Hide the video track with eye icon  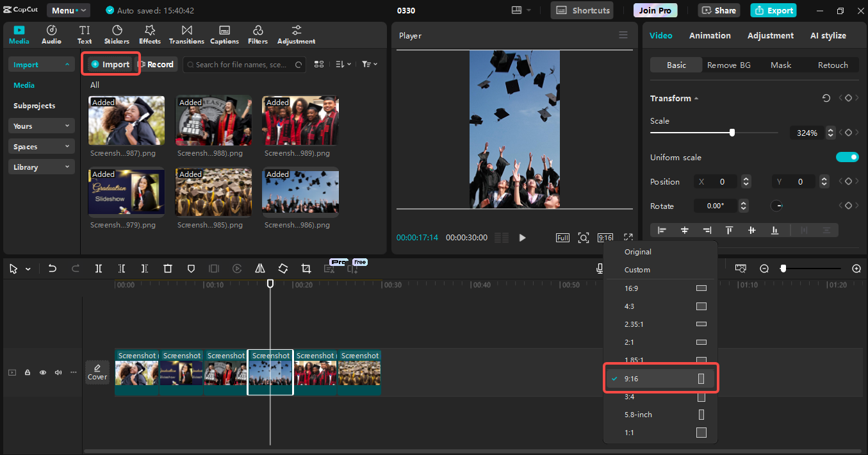point(43,372)
